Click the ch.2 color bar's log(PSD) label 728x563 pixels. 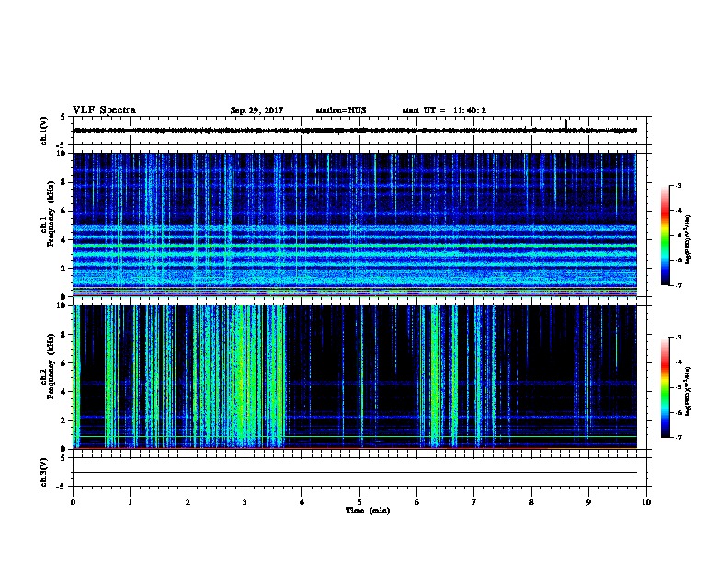point(688,391)
